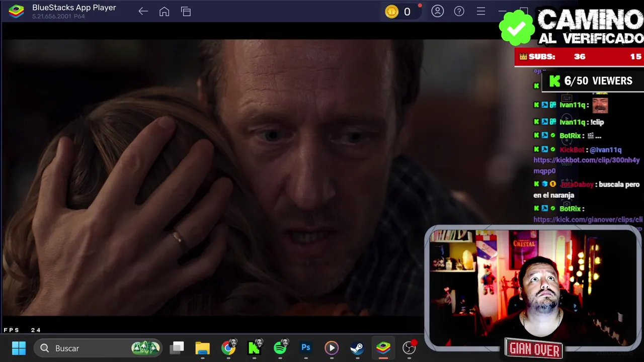
Task: Open the round play-button media player icon
Action: pyautogui.click(x=332, y=348)
